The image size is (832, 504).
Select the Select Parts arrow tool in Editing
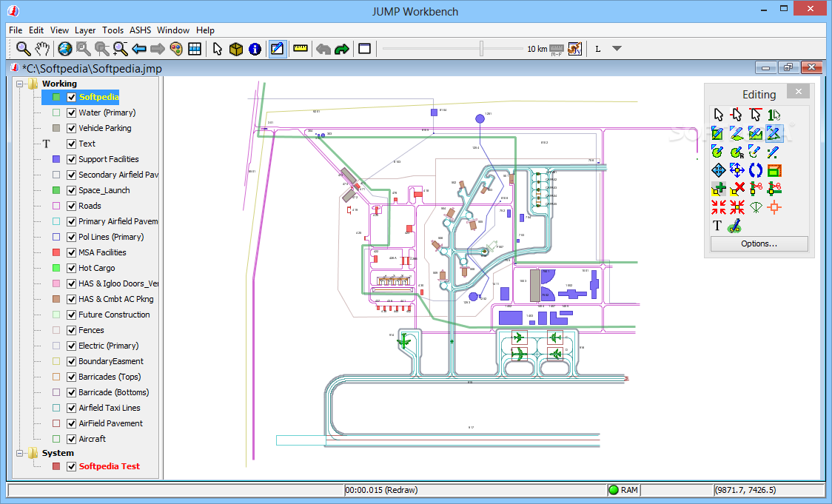tap(737, 115)
